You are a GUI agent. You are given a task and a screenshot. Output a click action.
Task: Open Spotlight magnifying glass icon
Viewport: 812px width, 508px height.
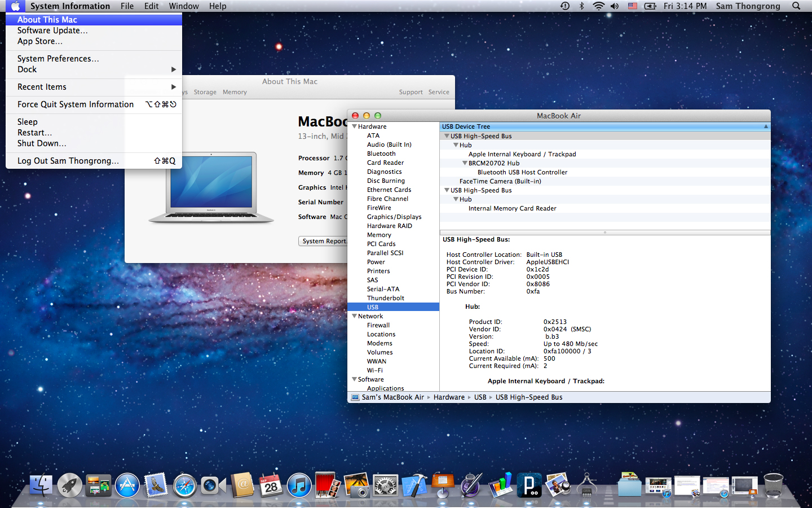796,6
